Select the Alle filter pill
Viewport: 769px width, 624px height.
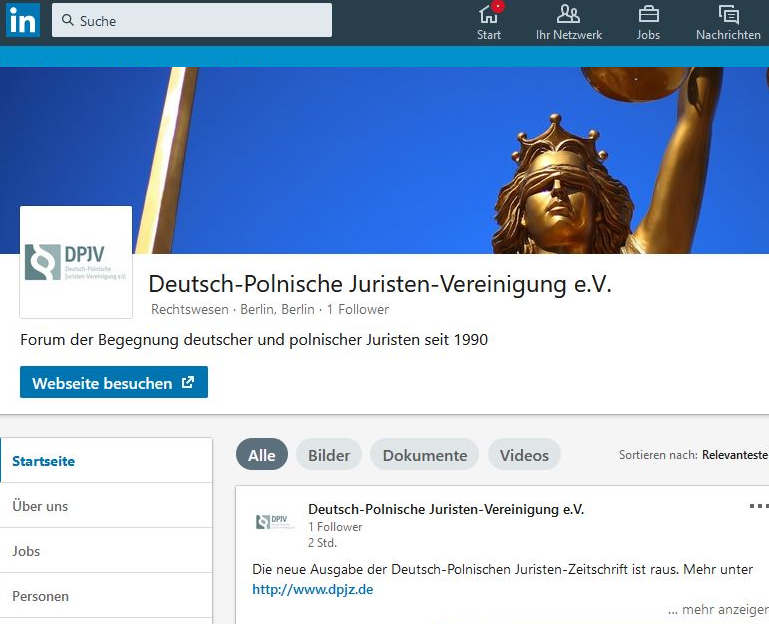click(x=262, y=455)
